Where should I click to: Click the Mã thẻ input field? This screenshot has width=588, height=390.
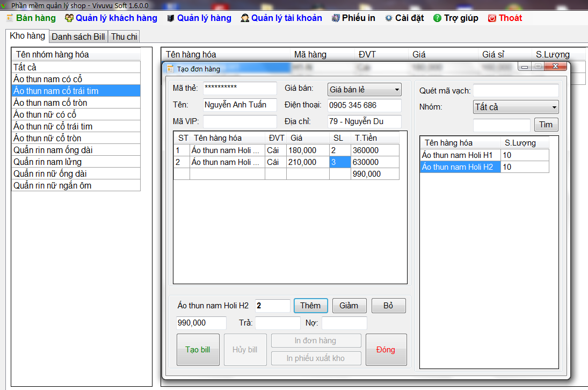tap(239, 88)
